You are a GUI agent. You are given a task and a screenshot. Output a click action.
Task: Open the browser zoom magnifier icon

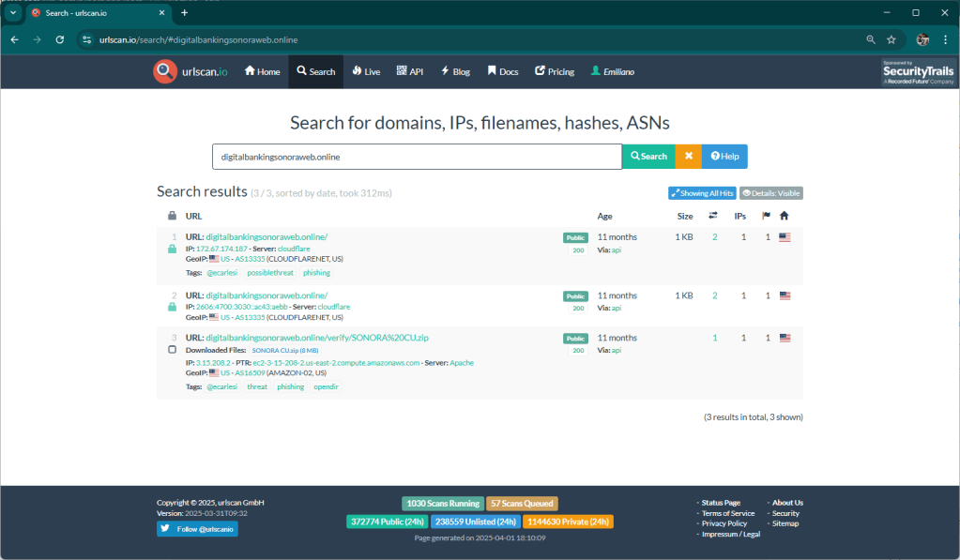coord(871,40)
